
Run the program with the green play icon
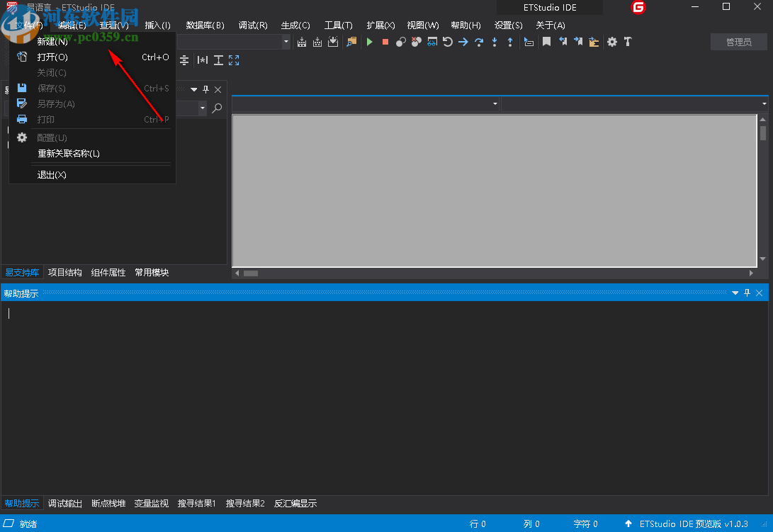(x=369, y=42)
